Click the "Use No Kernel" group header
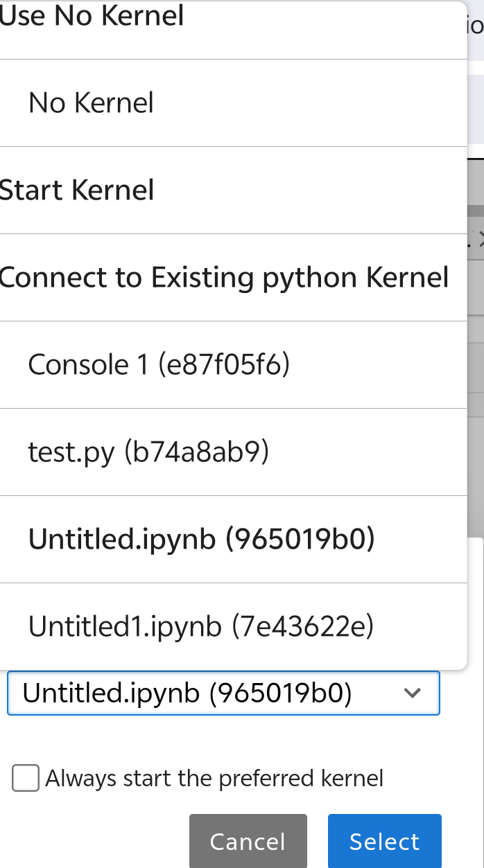 click(x=92, y=16)
